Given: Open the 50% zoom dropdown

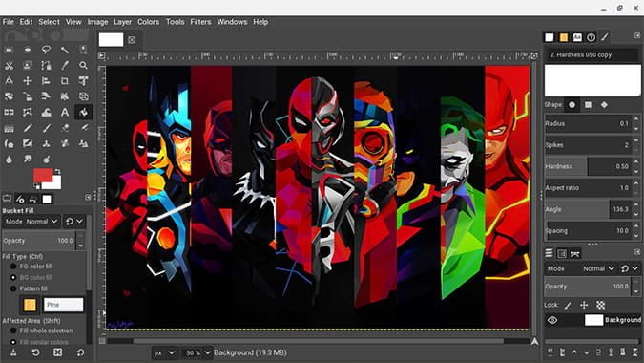Looking at the screenshot, I should pyautogui.click(x=197, y=352).
